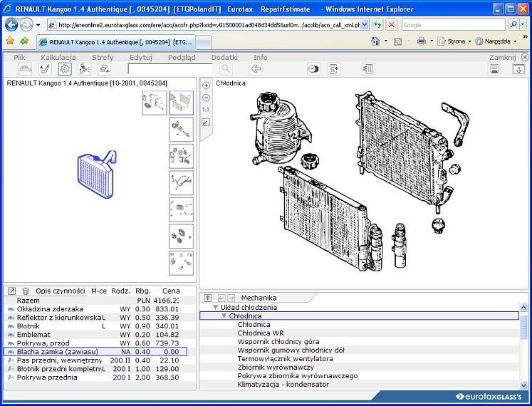This screenshot has height=406, width=532.
Task: Select the Blacha zamka (zawiasu) row
Action: click(95, 352)
